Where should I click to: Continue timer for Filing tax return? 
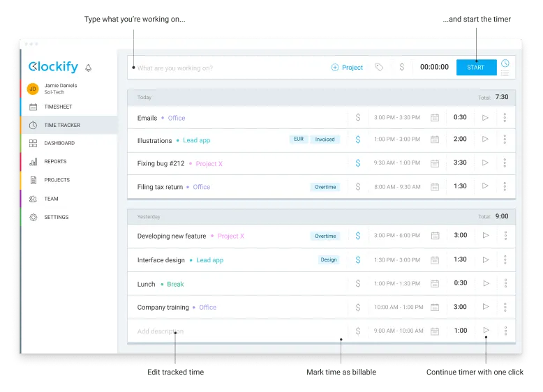click(485, 186)
